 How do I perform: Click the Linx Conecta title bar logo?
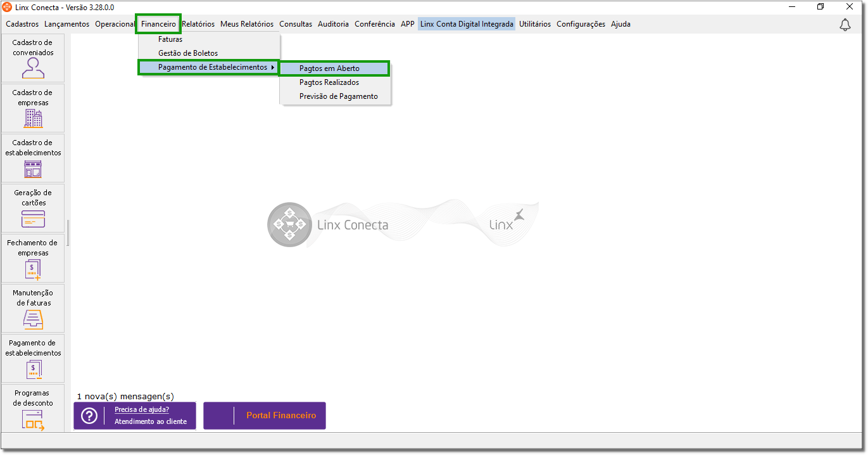(7, 7)
